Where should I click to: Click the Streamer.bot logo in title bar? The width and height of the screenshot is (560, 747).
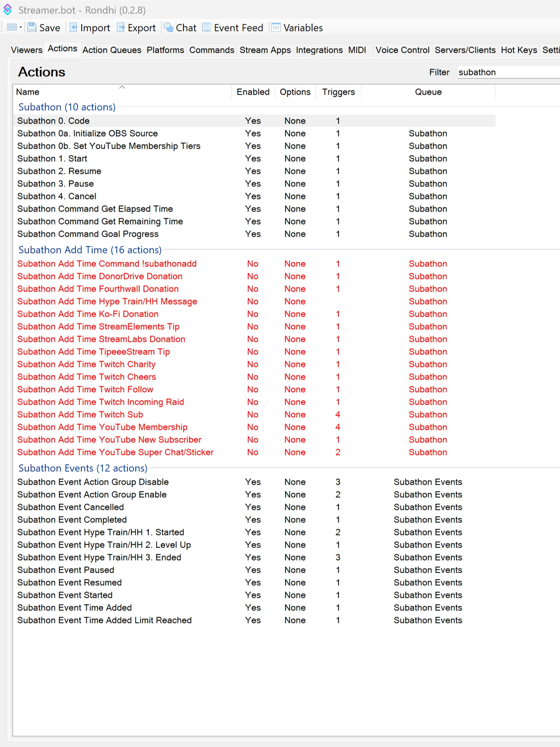click(8, 10)
